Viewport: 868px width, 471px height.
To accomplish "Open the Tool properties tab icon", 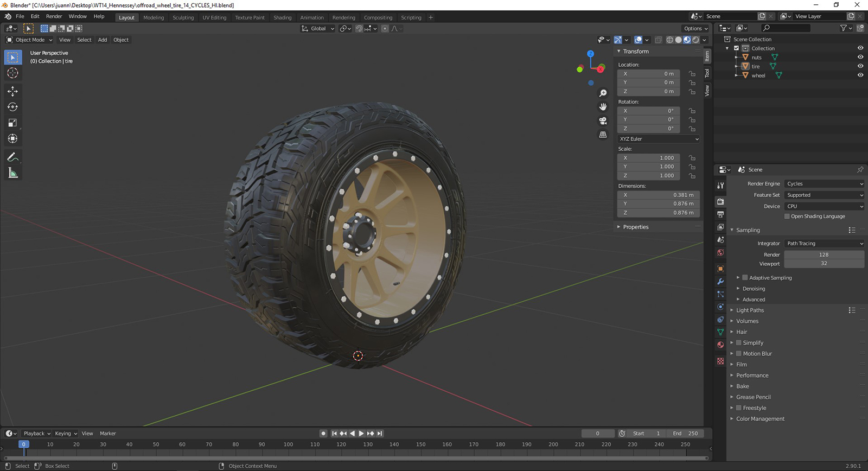I will (x=720, y=185).
